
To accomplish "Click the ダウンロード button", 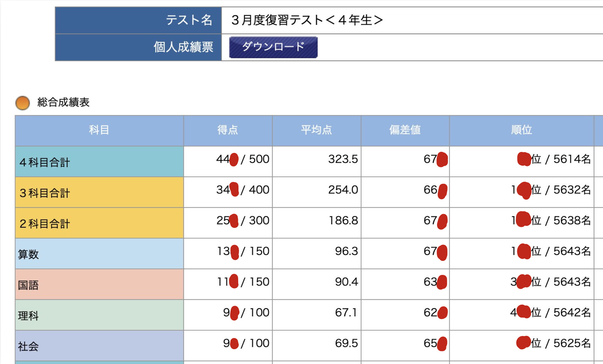I will click(273, 47).
